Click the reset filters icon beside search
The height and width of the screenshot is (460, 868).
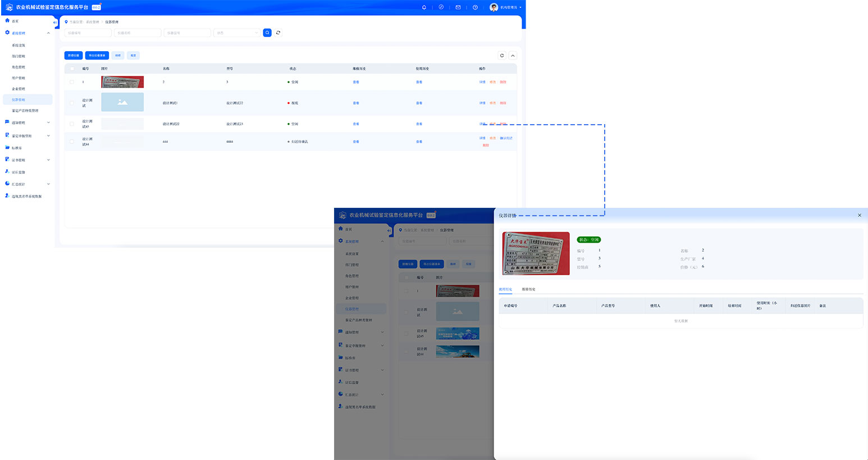pos(278,33)
